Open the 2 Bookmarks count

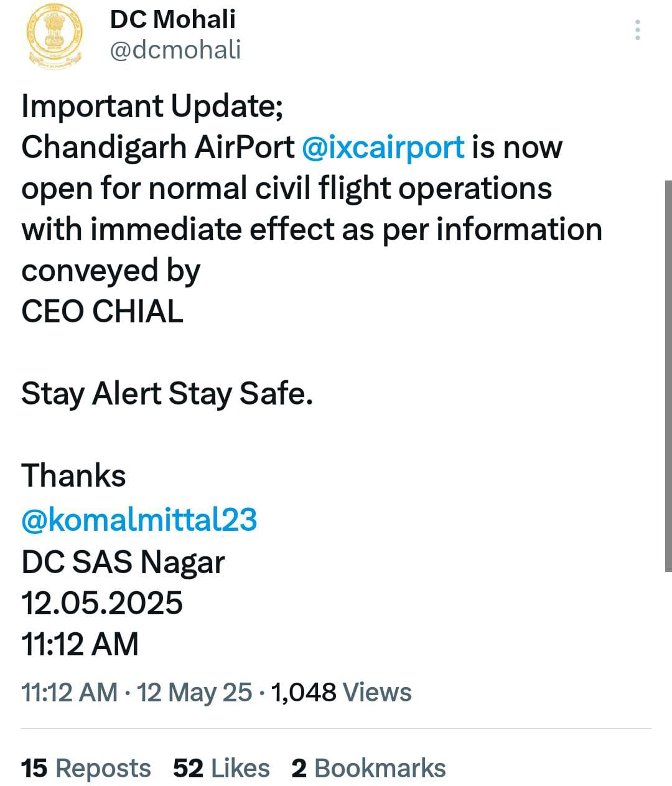[368, 769]
